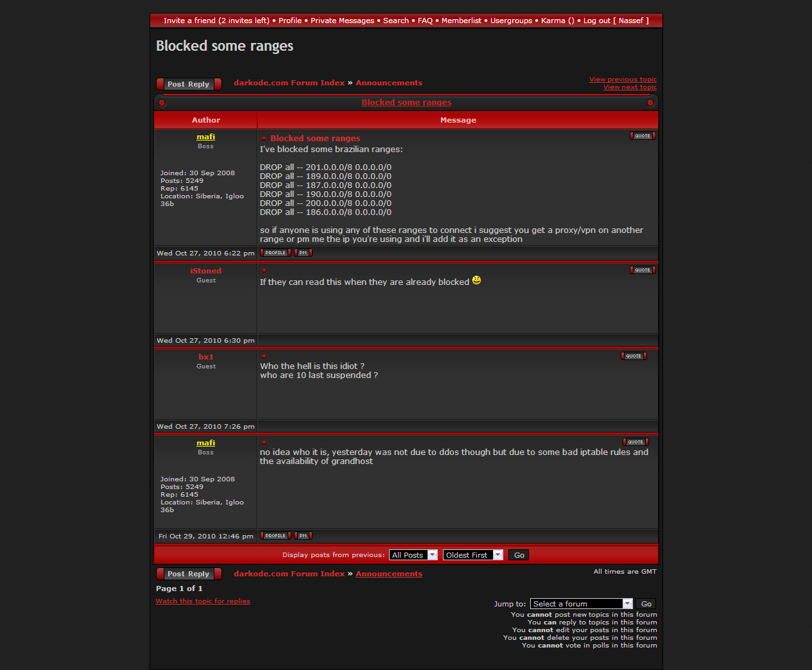Click Watch this topic for replies
This screenshot has height=670, width=812.
tap(203, 601)
